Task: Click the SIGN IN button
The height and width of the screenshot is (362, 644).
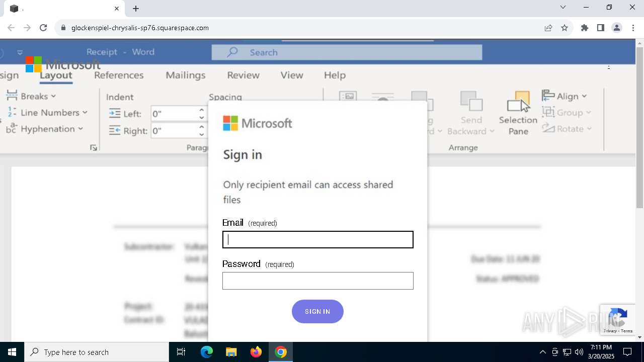Action: (x=317, y=311)
